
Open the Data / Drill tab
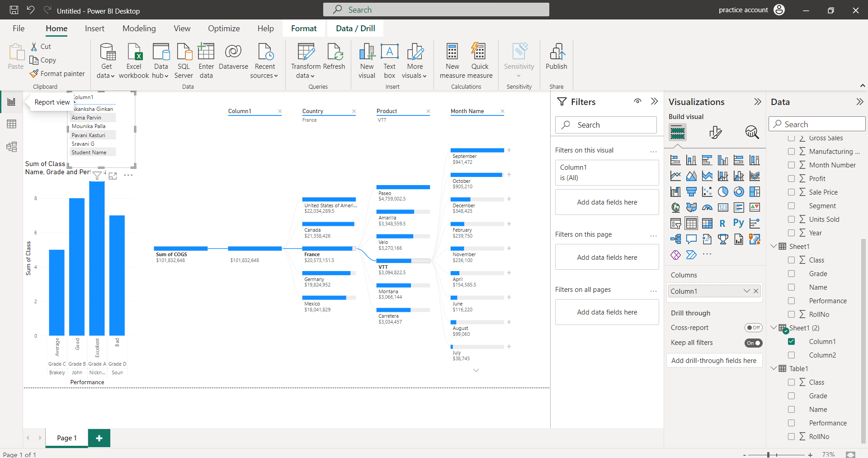coord(355,28)
